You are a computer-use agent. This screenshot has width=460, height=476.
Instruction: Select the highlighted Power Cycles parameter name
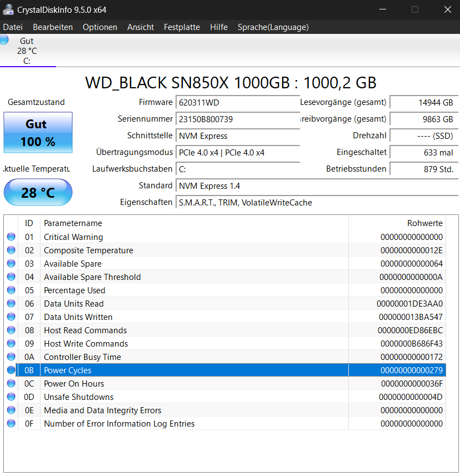coord(68,370)
